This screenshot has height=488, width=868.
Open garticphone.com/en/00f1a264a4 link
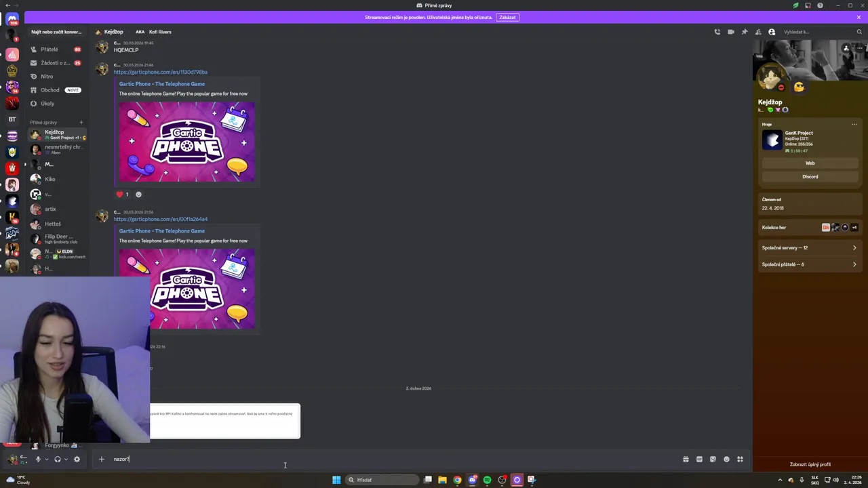pyautogui.click(x=161, y=219)
